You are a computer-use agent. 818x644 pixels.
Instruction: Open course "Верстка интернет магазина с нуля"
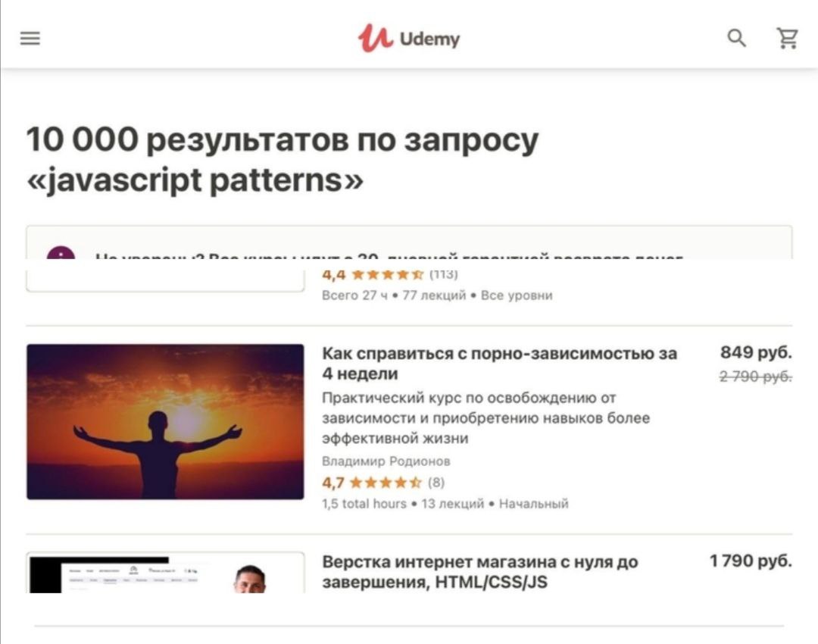[x=480, y=571]
